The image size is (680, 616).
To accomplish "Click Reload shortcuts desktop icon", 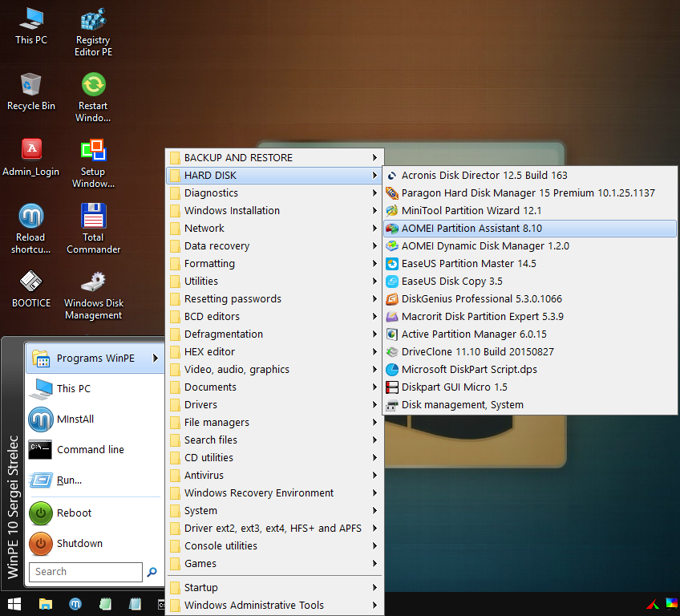I will tap(30, 229).
